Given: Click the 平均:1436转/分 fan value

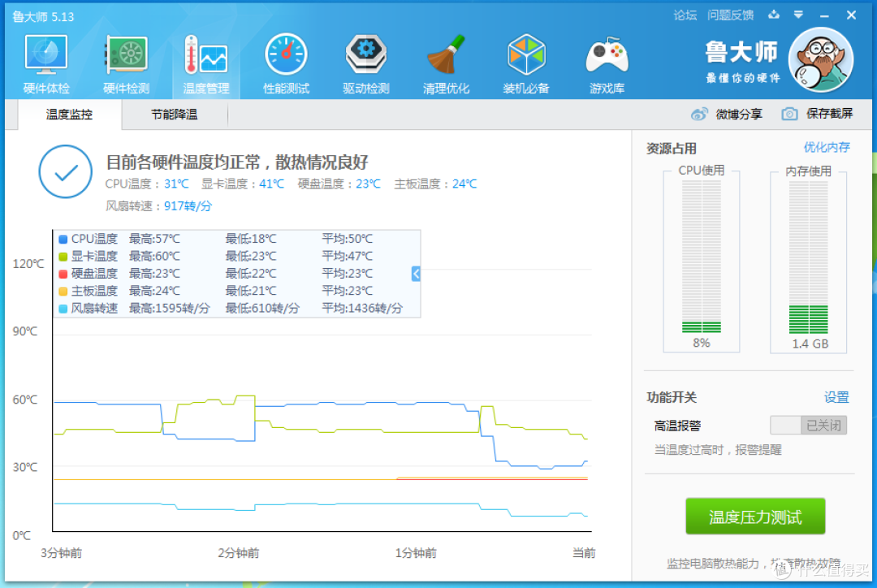Looking at the screenshot, I should (x=362, y=309).
